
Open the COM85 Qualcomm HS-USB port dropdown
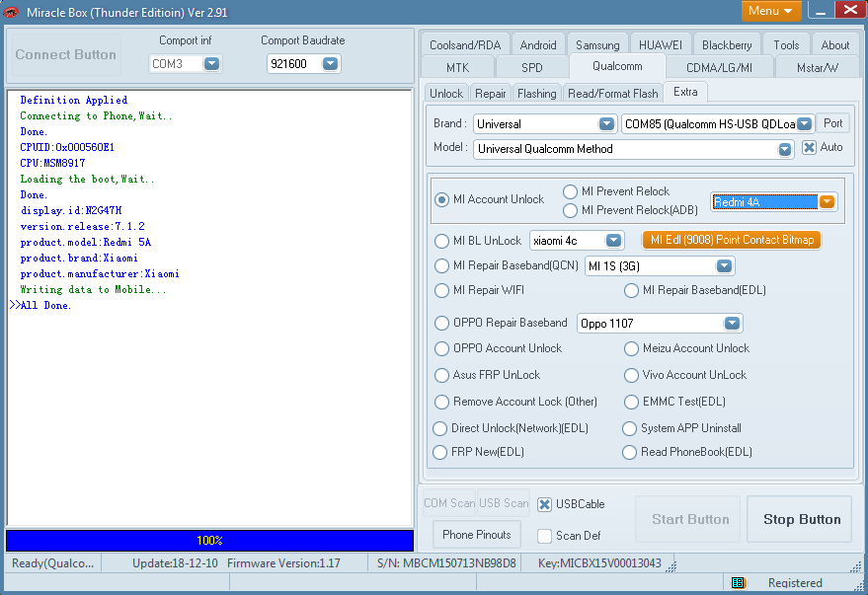[805, 124]
